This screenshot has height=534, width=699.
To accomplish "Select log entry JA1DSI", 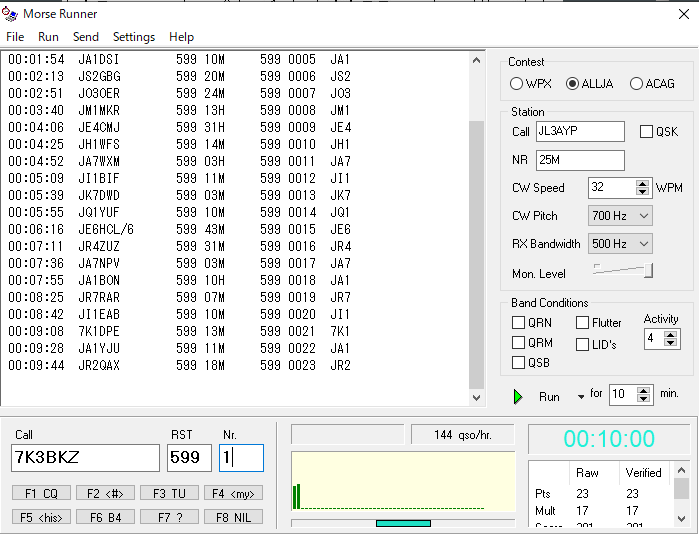I will 180,59.
